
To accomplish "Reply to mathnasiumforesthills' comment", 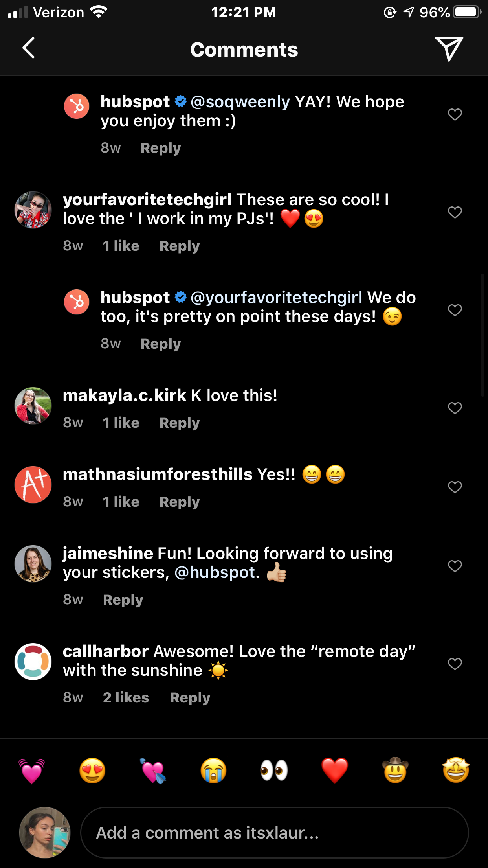I will click(x=180, y=502).
